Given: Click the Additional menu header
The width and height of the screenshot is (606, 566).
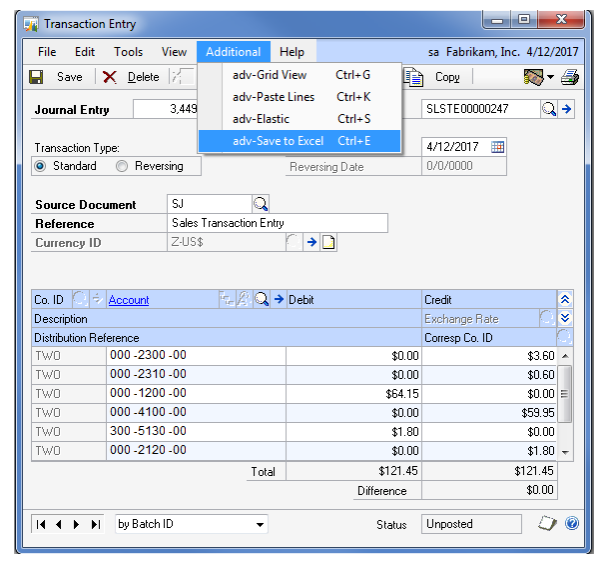Looking at the screenshot, I should (233, 52).
